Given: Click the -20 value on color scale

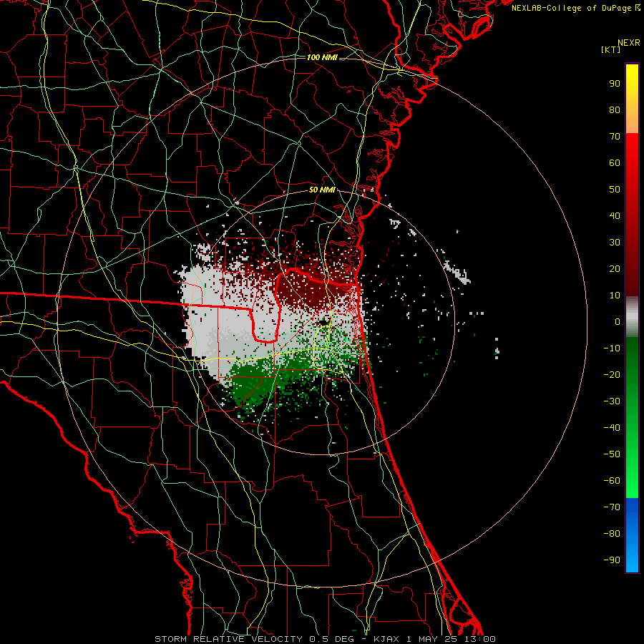Looking at the screenshot, I should click(x=612, y=374).
